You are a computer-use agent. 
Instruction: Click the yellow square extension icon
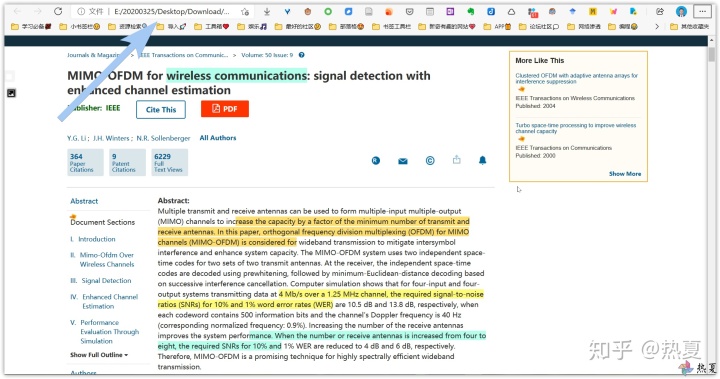click(x=593, y=11)
